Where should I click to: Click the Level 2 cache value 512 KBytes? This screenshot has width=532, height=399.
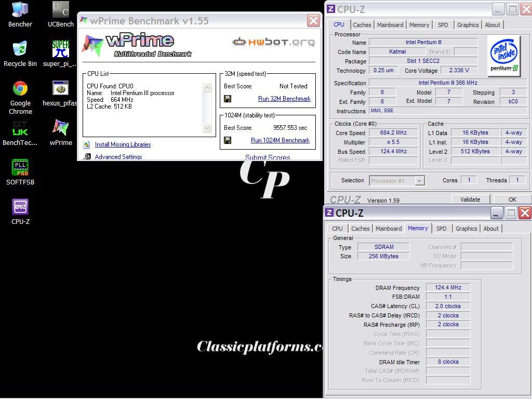[x=475, y=151]
